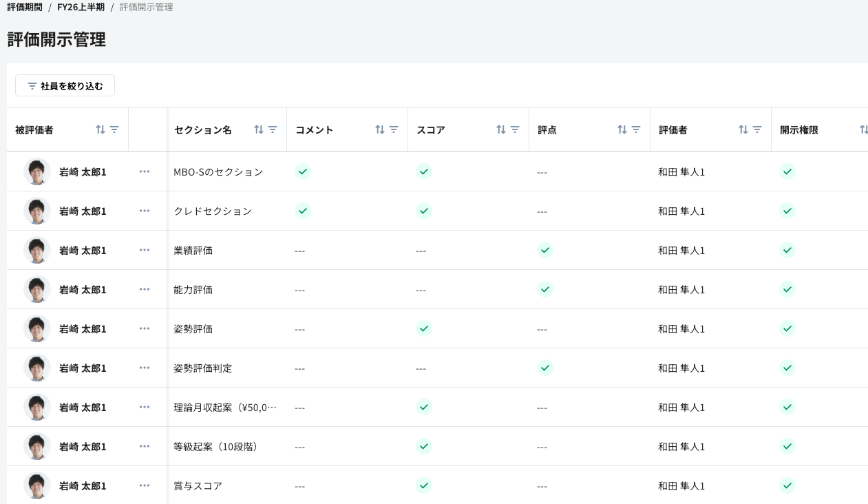This screenshot has height=504, width=868.
Task: Open three-dot menu for MBO-Sのセクション row
Action: click(x=145, y=171)
